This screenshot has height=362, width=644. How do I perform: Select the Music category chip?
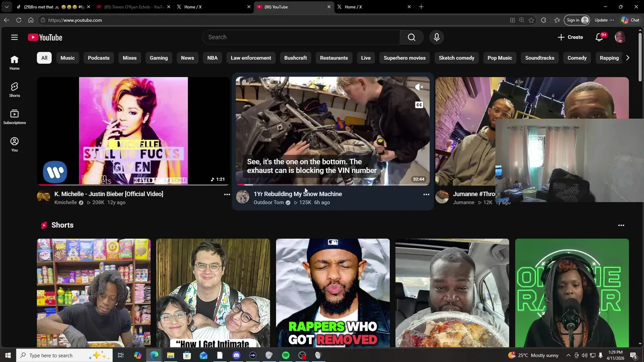(67, 58)
